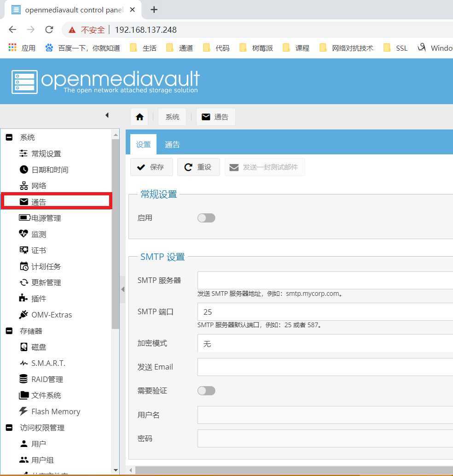Click the refresh icon for 更新管理
The width and height of the screenshot is (453, 476).
(24, 282)
